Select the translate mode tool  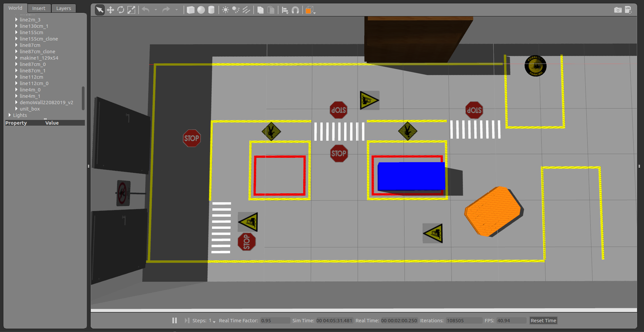tap(110, 10)
